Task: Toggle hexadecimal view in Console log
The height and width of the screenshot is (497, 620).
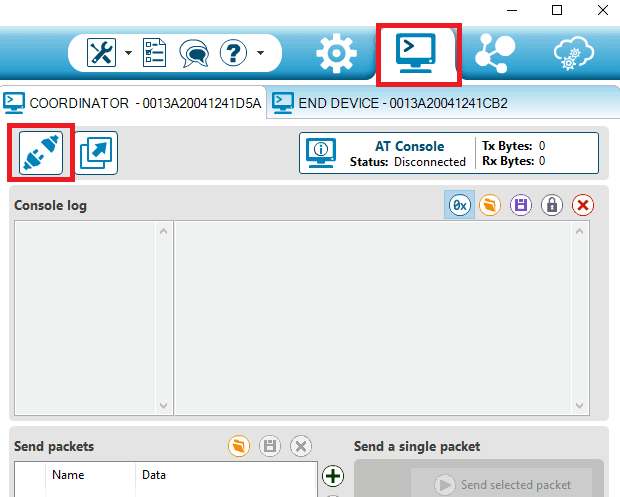Action: tap(460, 205)
